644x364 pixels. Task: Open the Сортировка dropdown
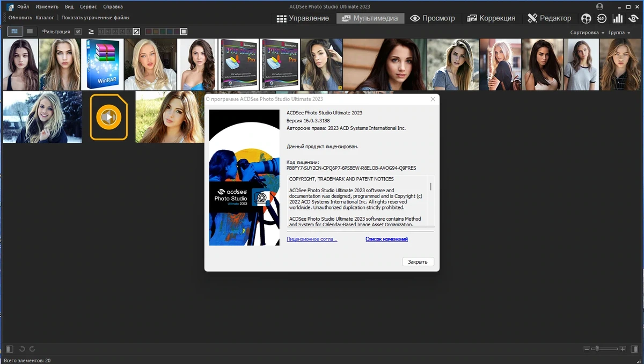tap(587, 32)
